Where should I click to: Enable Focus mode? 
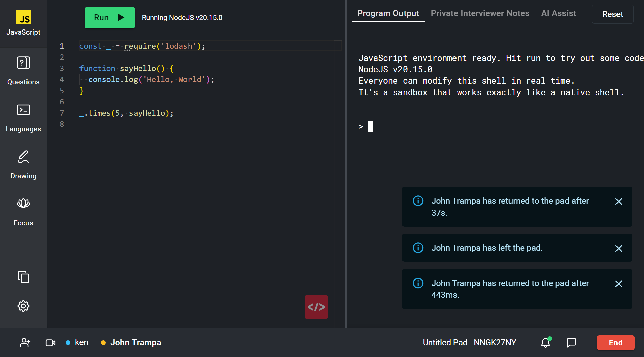coord(23,212)
